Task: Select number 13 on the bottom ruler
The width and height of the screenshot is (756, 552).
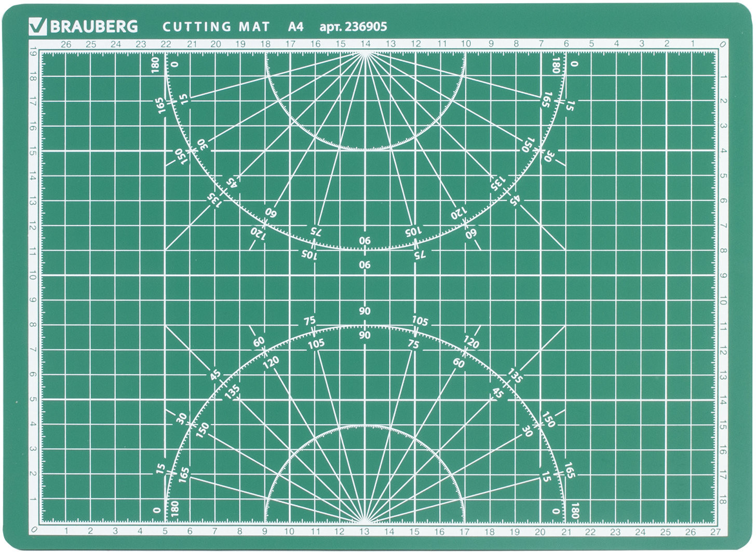Action: tap(365, 532)
